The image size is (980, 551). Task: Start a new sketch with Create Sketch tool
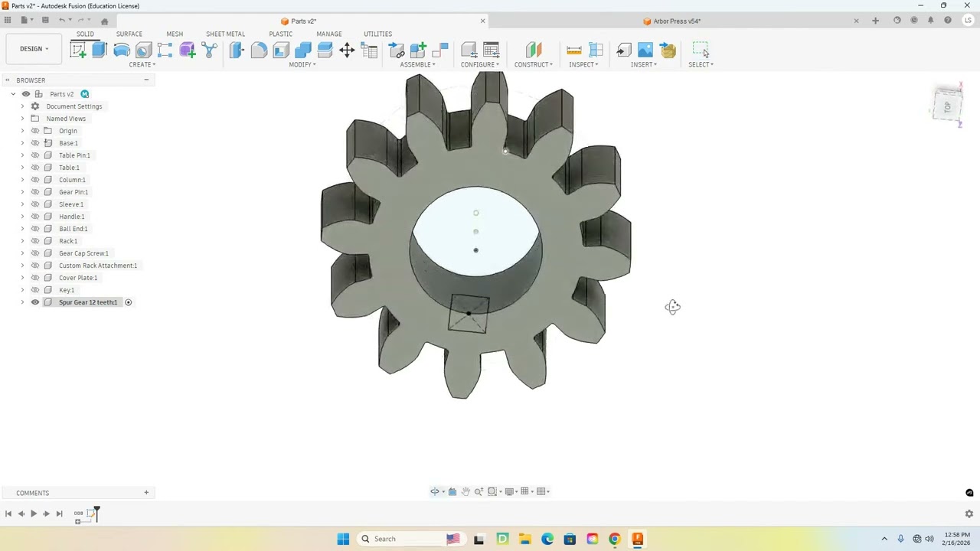77,51
